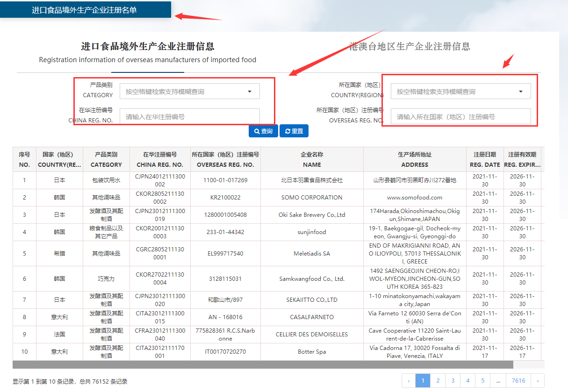This screenshot has height=392, width=568.
Task: Click the horizontal table scrollbar
Action: click(262, 364)
